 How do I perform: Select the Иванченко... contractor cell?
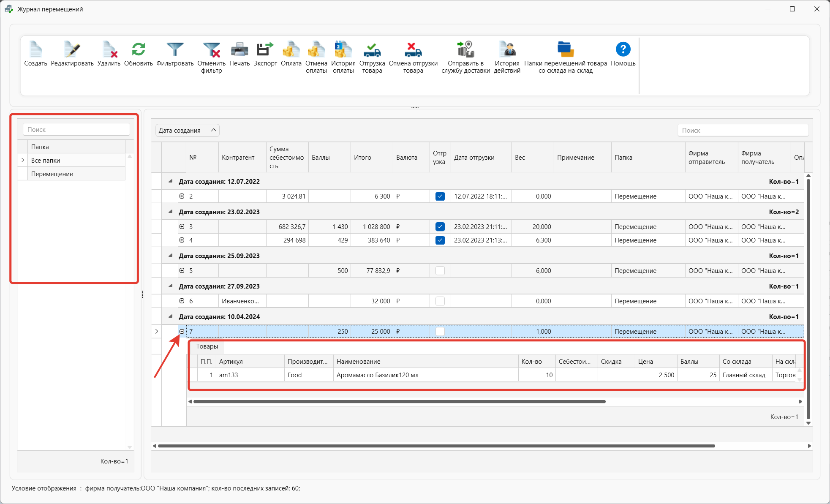pos(242,301)
